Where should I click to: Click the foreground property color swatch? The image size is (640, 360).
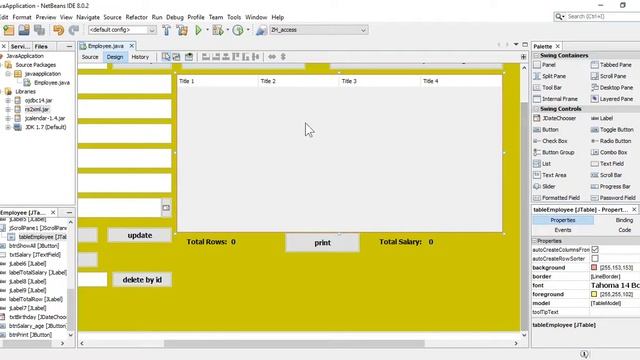pos(594,294)
